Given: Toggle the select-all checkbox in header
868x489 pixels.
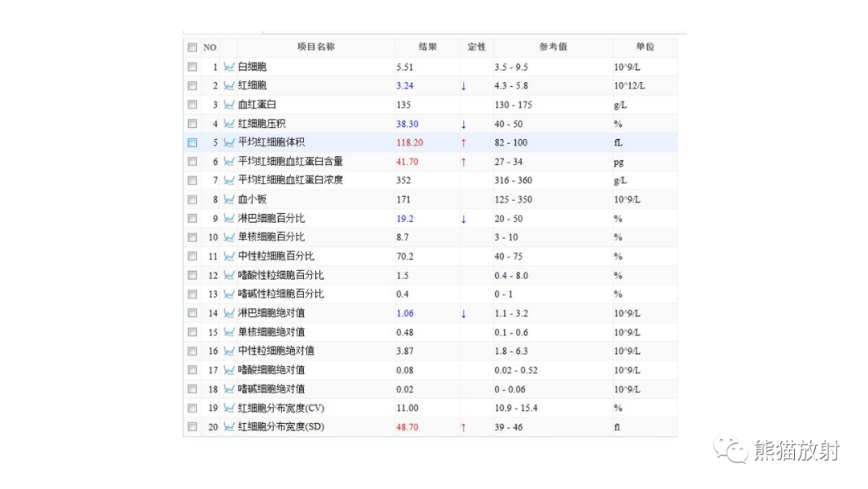Looking at the screenshot, I should point(192,47).
